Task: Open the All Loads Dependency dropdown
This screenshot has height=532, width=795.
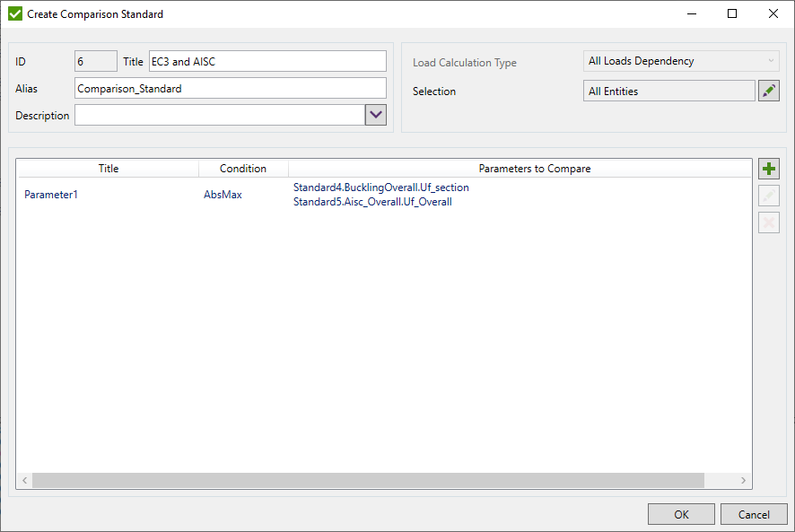Action: (x=679, y=60)
